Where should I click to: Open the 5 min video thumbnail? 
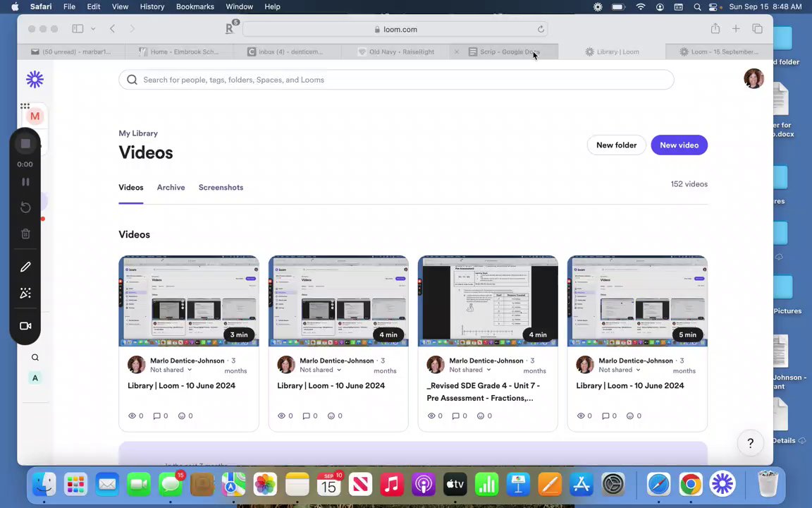[x=637, y=301]
